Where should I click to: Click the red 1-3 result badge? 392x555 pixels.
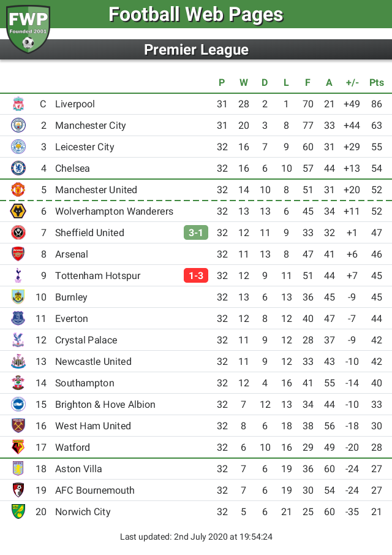pyautogui.click(x=196, y=276)
